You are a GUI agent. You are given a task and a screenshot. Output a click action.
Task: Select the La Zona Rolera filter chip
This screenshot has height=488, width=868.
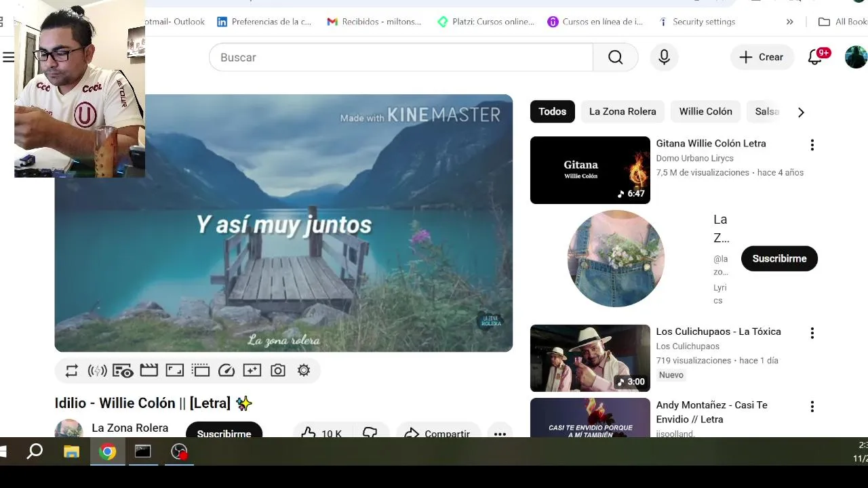coord(623,112)
